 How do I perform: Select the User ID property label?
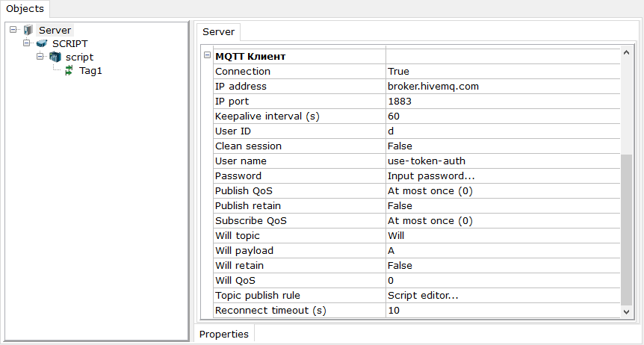pos(233,131)
